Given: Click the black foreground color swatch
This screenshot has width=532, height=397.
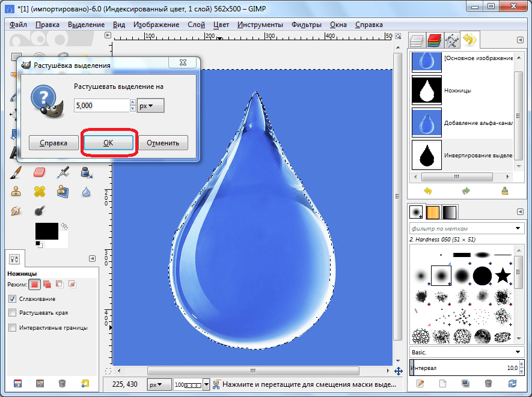Looking at the screenshot, I should point(46,231).
